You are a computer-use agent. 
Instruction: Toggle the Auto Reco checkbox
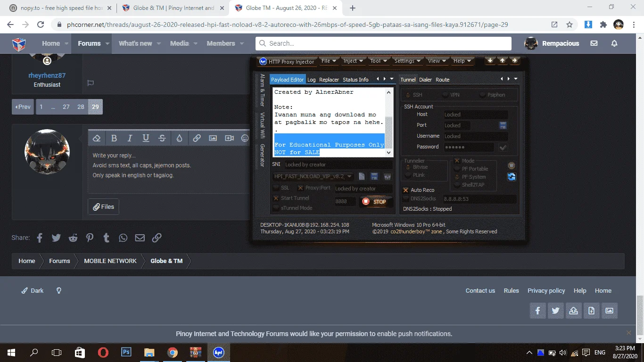406,190
